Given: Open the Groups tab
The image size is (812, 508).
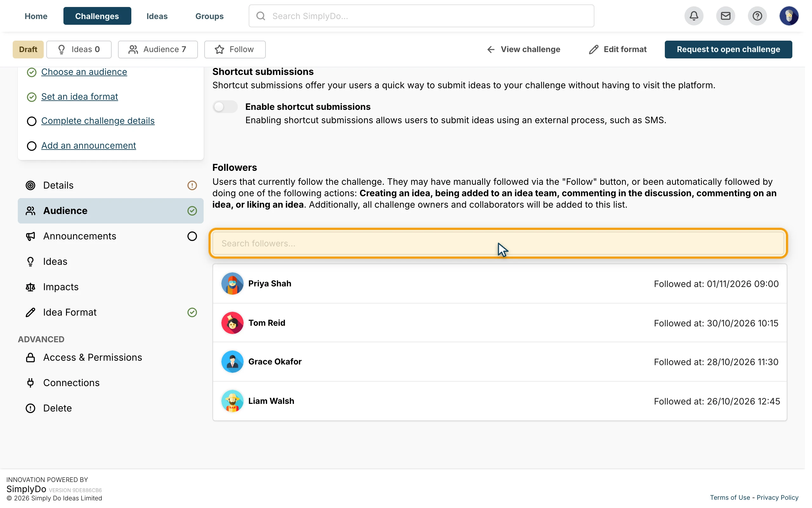Looking at the screenshot, I should (209, 16).
